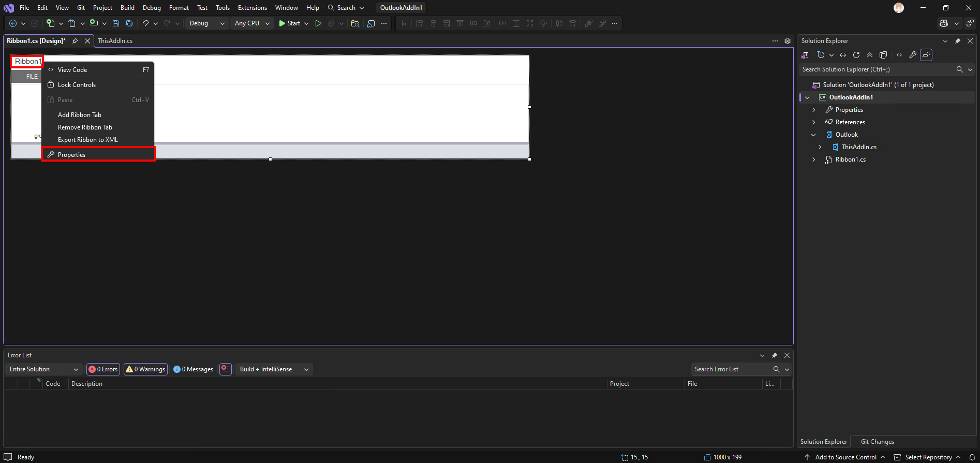The width and height of the screenshot is (980, 463).
Task: Toggle the 0 Errors filter
Action: coord(103,369)
